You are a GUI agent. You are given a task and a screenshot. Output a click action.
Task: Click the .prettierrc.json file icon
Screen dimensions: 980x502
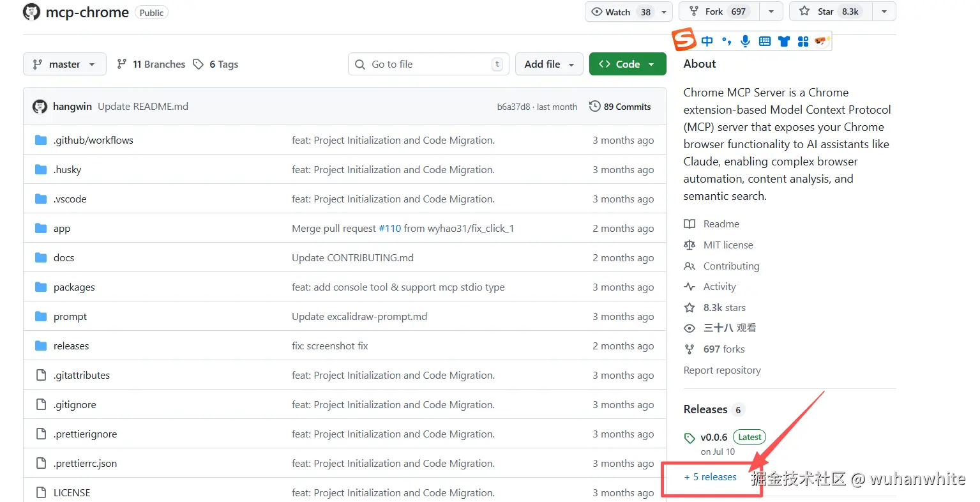[x=41, y=463]
